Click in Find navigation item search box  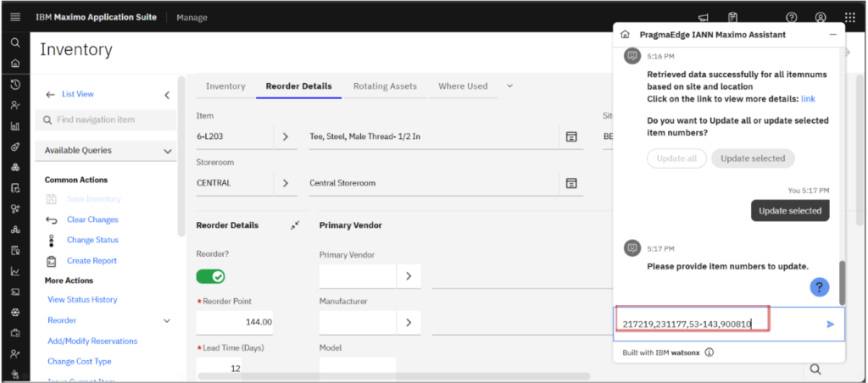click(106, 119)
